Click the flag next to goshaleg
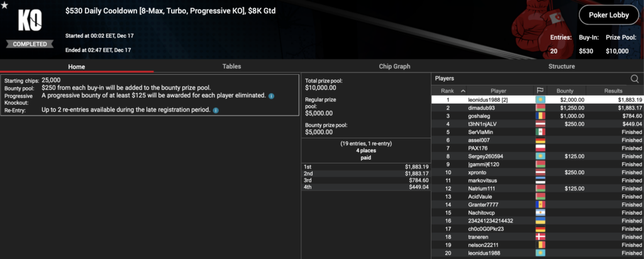The image size is (644, 259). (540, 116)
